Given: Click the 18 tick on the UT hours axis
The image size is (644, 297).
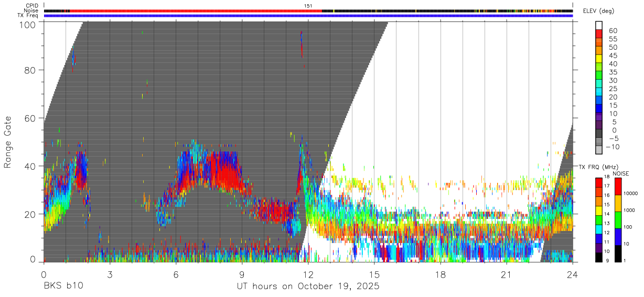Looking at the screenshot, I should coord(441,275).
